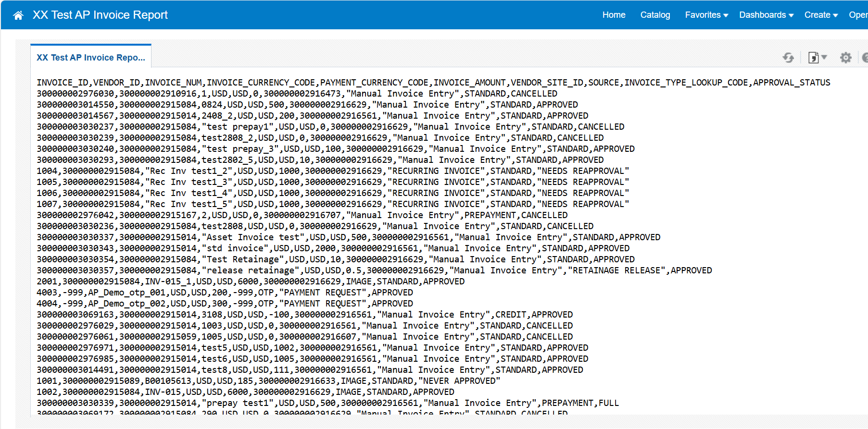The height and width of the screenshot is (429, 868).
Task: Click the row starting 1002 INV-015
Action: click(245, 392)
